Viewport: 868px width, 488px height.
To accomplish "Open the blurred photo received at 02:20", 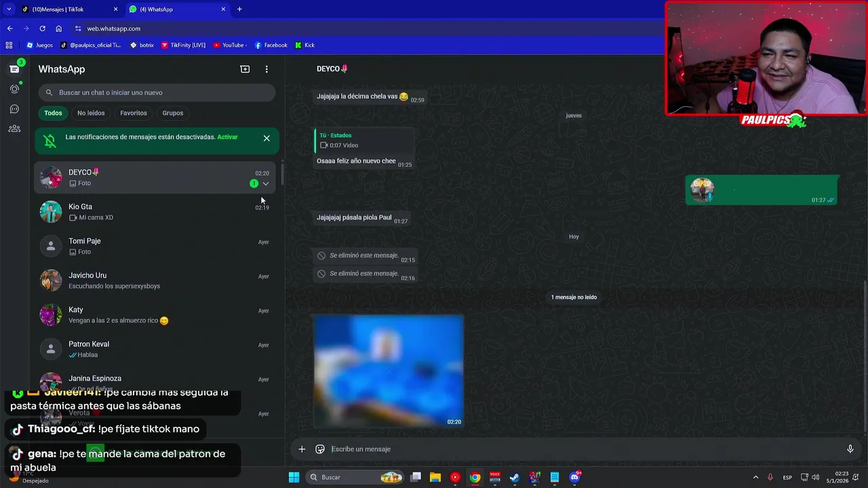I will [x=389, y=371].
